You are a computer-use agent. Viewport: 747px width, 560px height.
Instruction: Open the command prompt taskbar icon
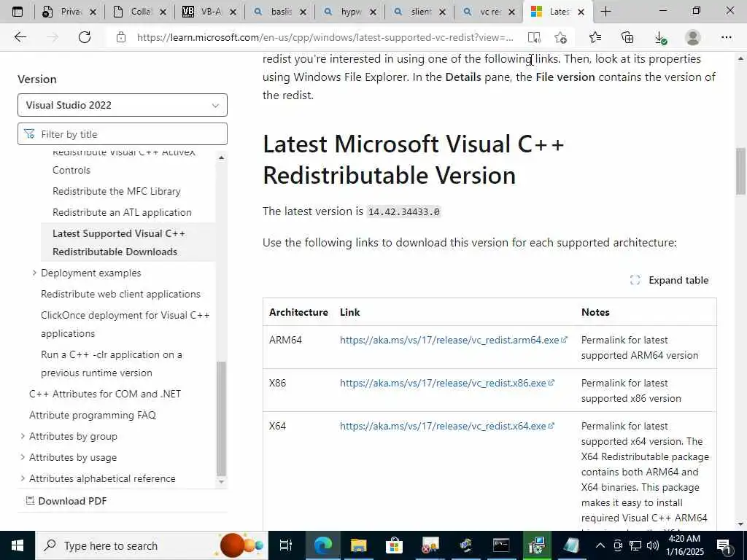(x=501, y=545)
